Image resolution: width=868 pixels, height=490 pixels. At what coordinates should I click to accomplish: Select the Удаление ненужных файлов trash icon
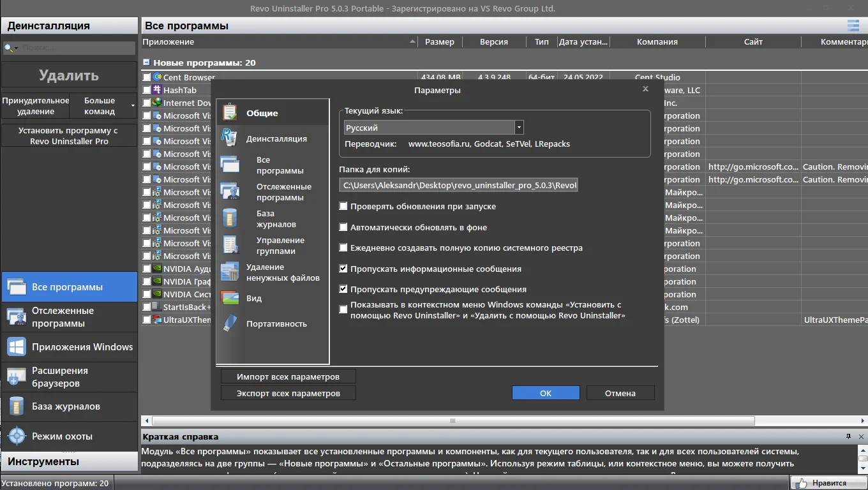click(230, 272)
